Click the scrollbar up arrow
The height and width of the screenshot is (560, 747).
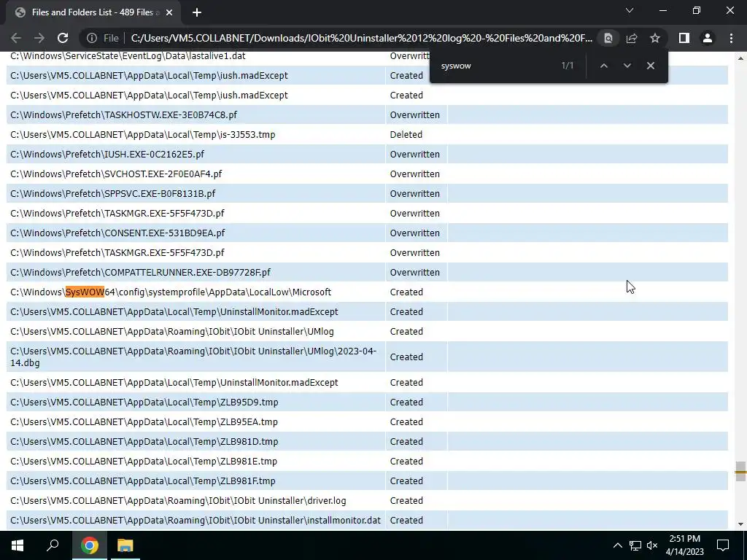tap(740, 58)
